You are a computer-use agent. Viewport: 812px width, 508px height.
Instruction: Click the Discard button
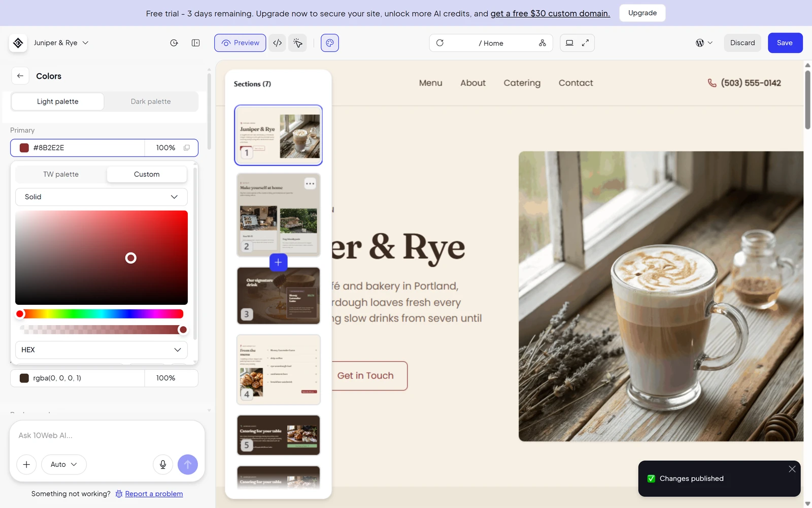pos(742,43)
